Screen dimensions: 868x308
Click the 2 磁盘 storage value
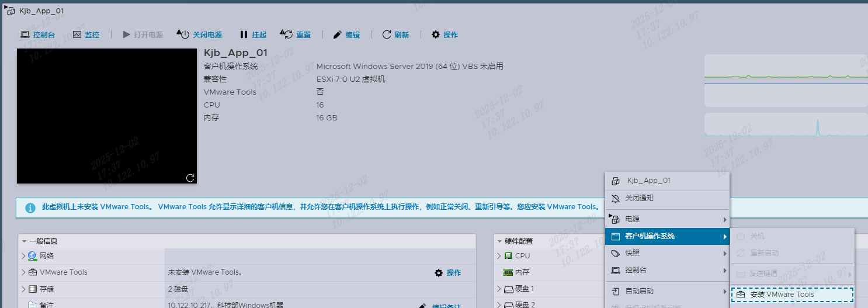[x=178, y=289]
